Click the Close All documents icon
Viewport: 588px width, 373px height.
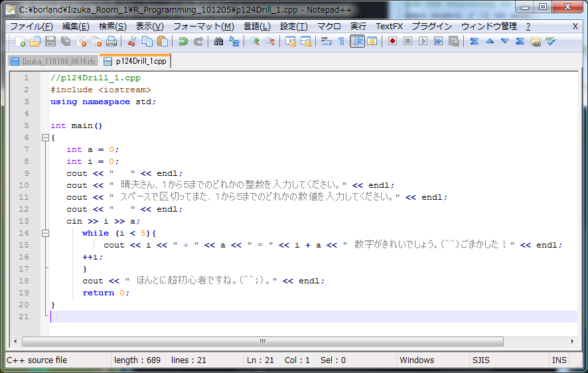(96, 41)
